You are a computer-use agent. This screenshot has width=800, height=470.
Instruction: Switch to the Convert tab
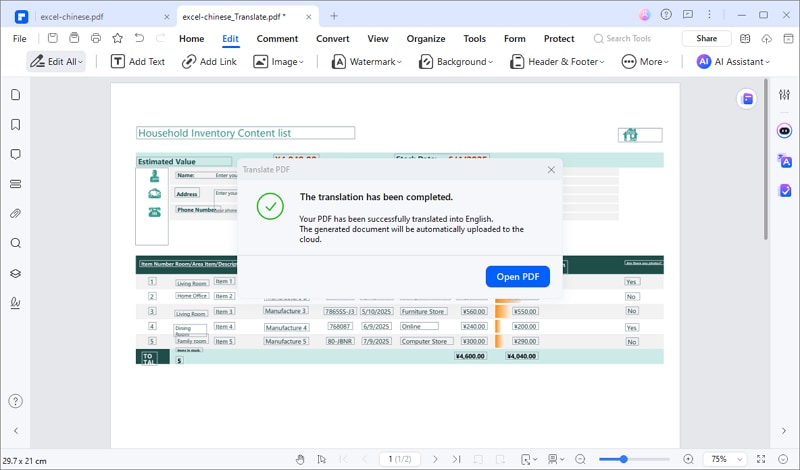click(333, 38)
